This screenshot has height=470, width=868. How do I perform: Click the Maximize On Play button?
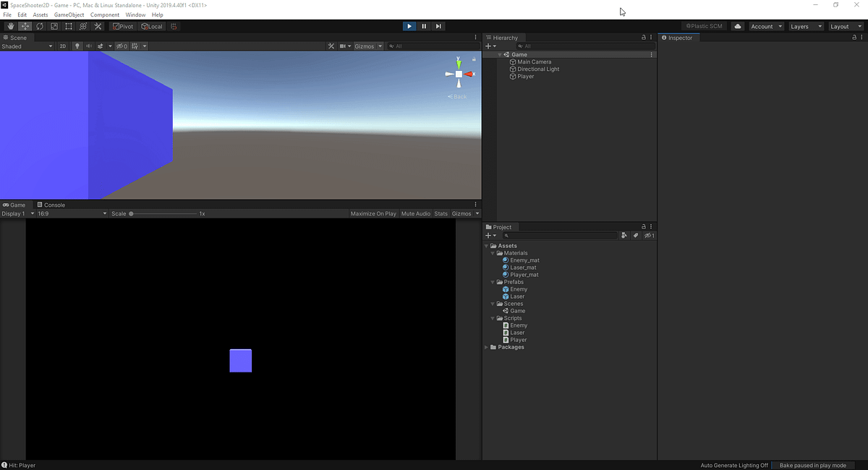click(373, 213)
